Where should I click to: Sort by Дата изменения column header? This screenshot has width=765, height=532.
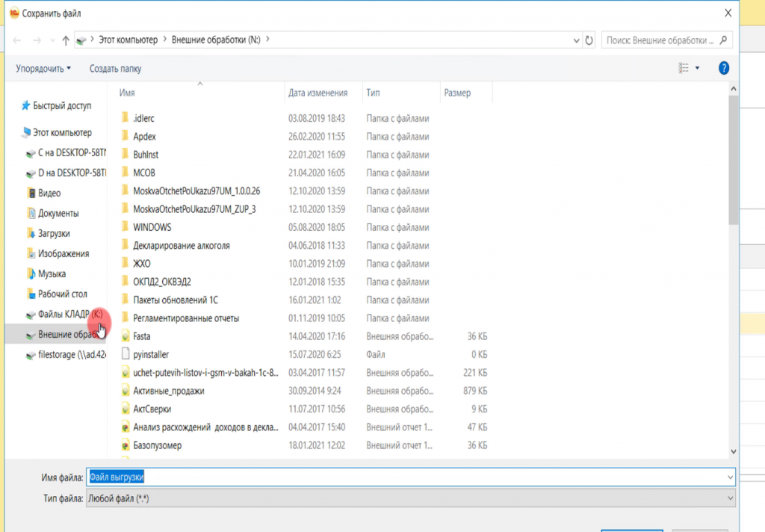pyautogui.click(x=318, y=93)
